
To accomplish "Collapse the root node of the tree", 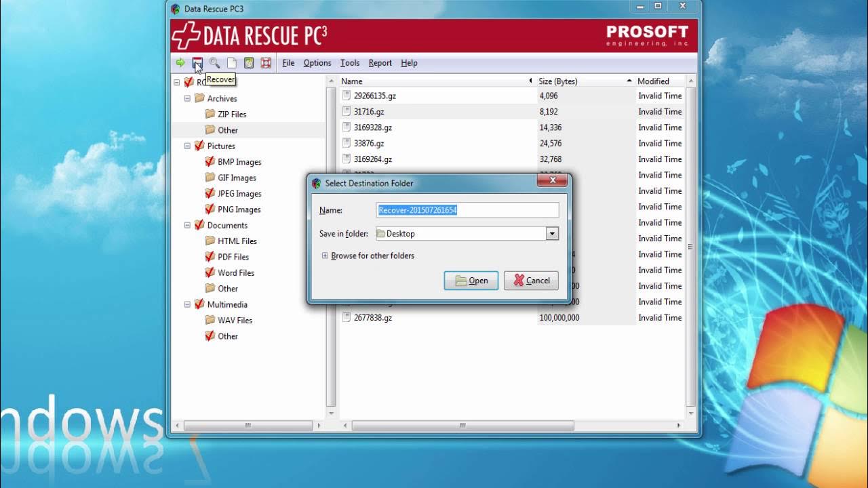I will point(177,83).
